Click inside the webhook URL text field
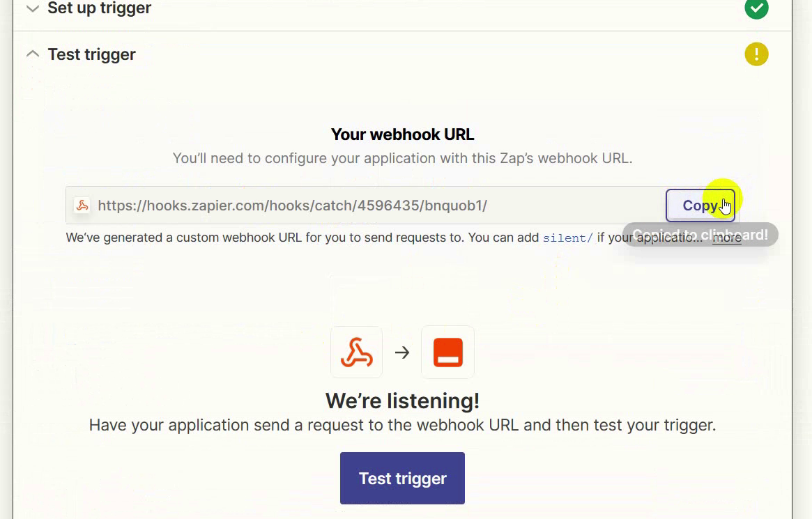The width and height of the screenshot is (812, 519). (348, 206)
